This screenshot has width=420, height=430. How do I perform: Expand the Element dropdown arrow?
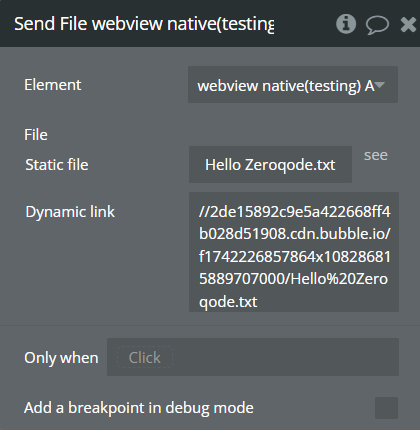click(x=380, y=85)
